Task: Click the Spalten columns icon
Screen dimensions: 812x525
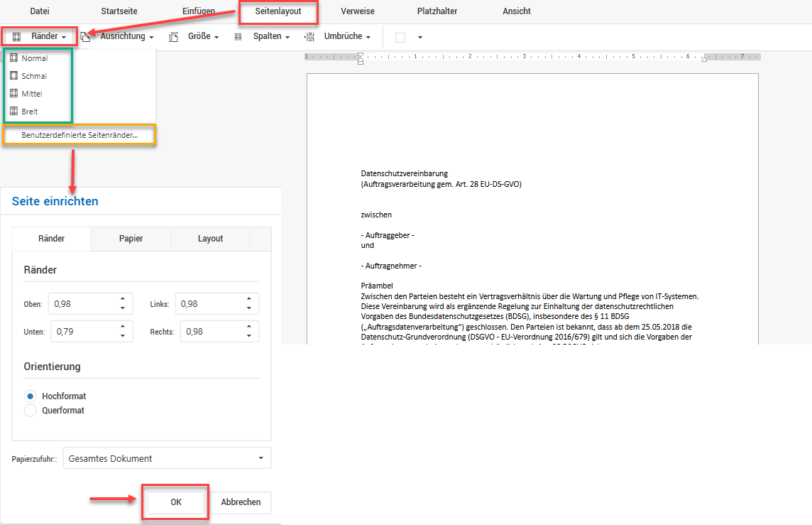Action: click(238, 37)
